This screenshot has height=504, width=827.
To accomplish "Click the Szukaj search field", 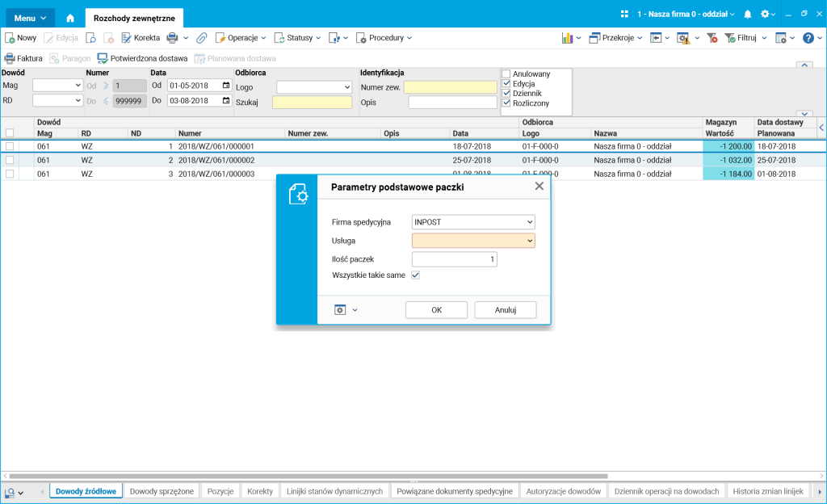I will [313, 103].
